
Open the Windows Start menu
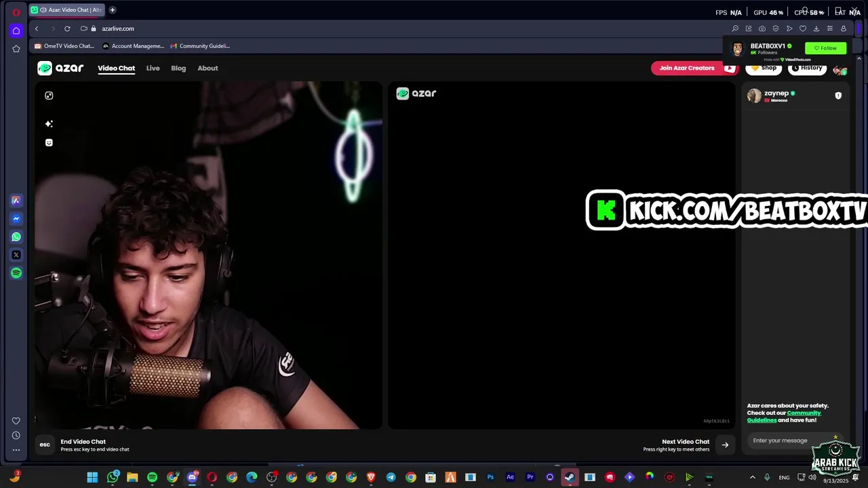[92, 477]
